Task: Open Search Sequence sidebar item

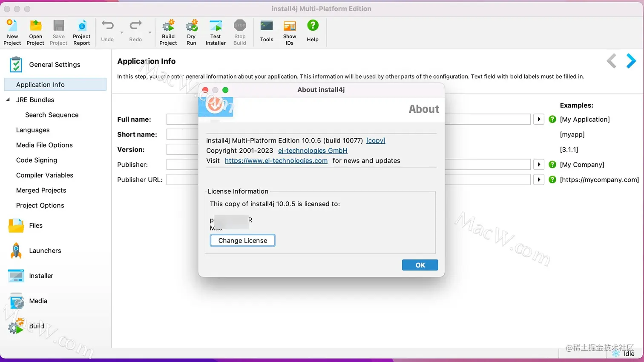Action: pyautogui.click(x=52, y=115)
